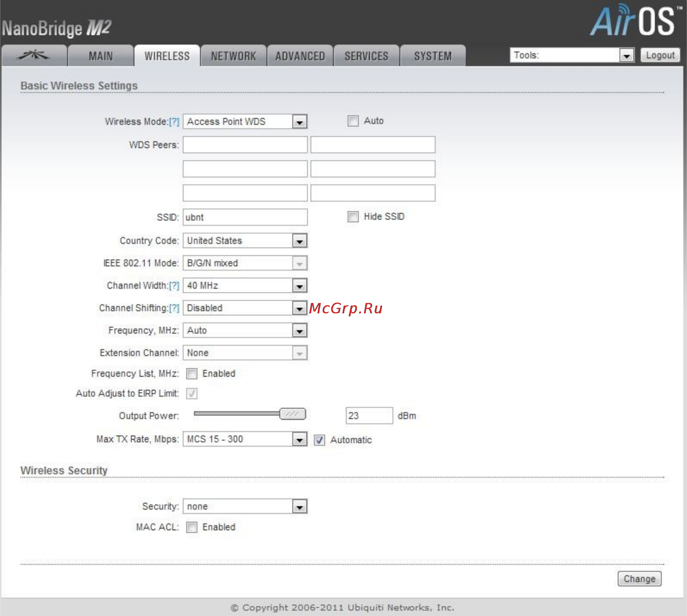Open the Channel Shifting dropdown
The height and width of the screenshot is (616, 687).
click(x=245, y=308)
